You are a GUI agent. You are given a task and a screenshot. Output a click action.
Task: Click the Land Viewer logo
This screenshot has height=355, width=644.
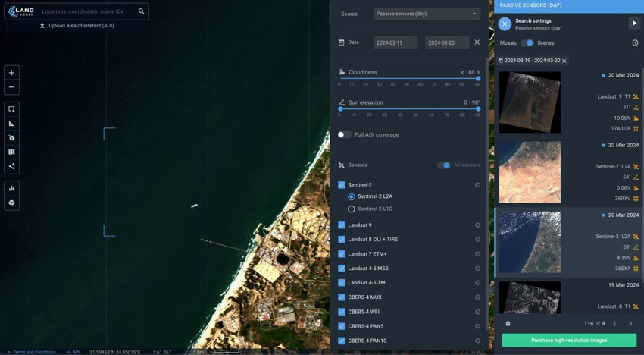click(21, 11)
